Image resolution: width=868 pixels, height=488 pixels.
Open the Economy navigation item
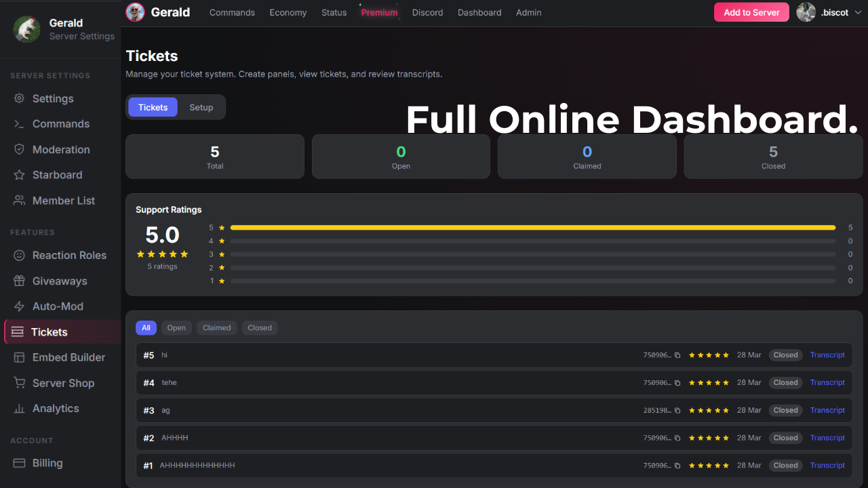288,12
